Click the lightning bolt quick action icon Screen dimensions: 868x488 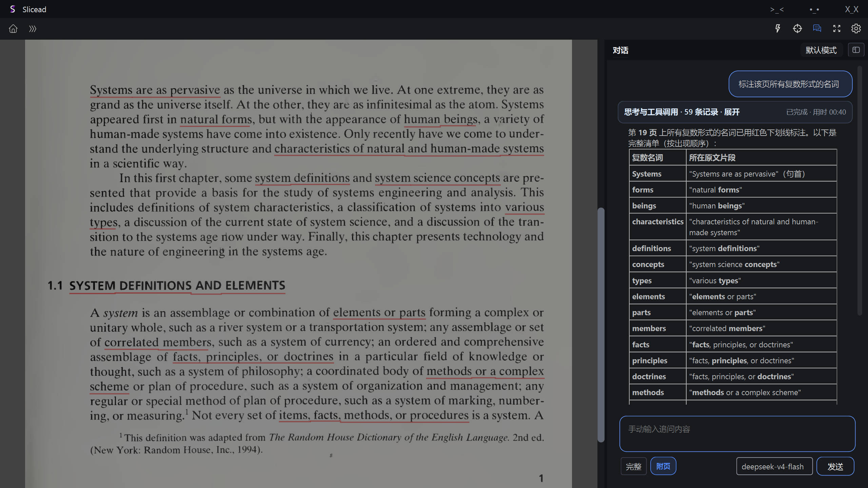click(x=778, y=28)
